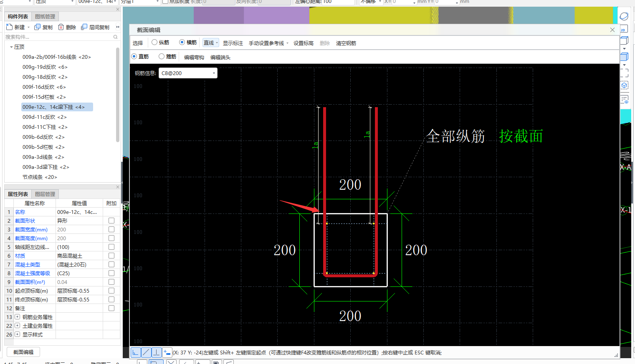The width and height of the screenshot is (635, 364).
Task: Switch to the 图层管理 tab
Action: point(45,194)
